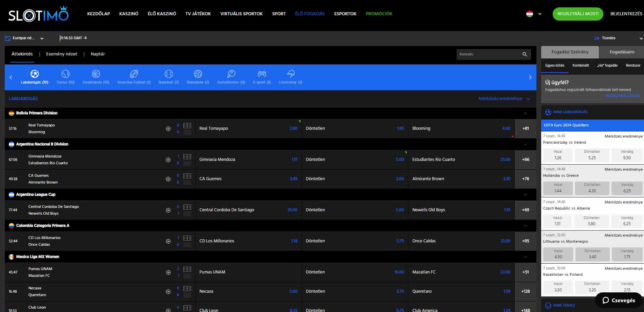This screenshot has height=312, width=644.
Task: Select Kombinált bet type tab
Action: pos(581,66)
